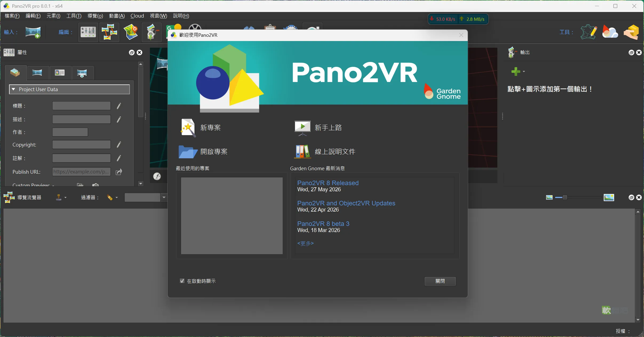The height and width of the screenshot is (337, 644).
Task: Open the 說明(H) menu
Action: pyautogui.click(x=181, y=16)
